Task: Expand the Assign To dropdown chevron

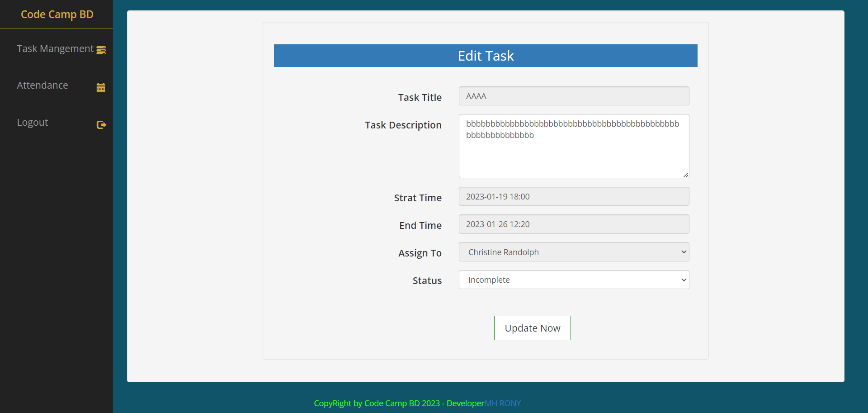Action: click(x=682, y=252)
